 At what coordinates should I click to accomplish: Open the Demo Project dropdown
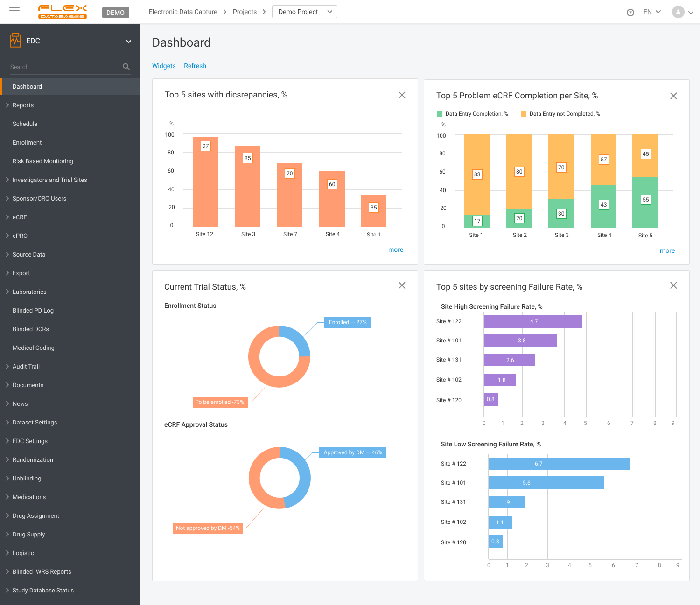[x=305, y=12]
